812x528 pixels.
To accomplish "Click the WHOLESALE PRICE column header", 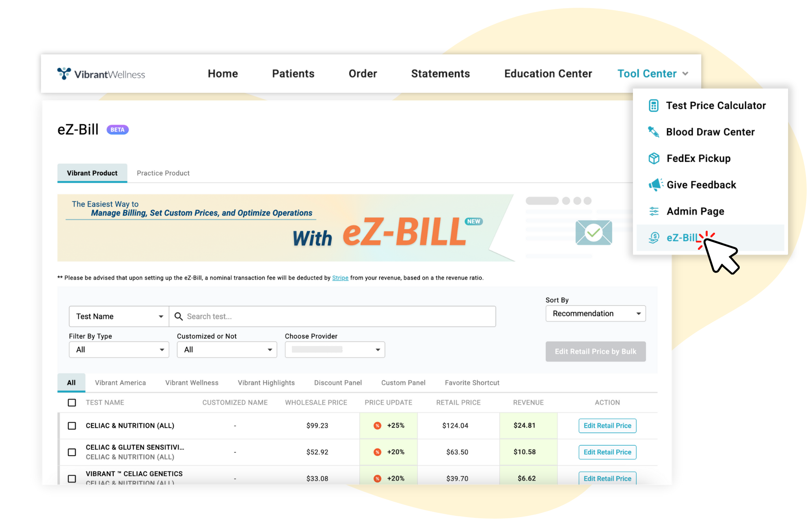I will pyautogui.click(x=316, y=402).
